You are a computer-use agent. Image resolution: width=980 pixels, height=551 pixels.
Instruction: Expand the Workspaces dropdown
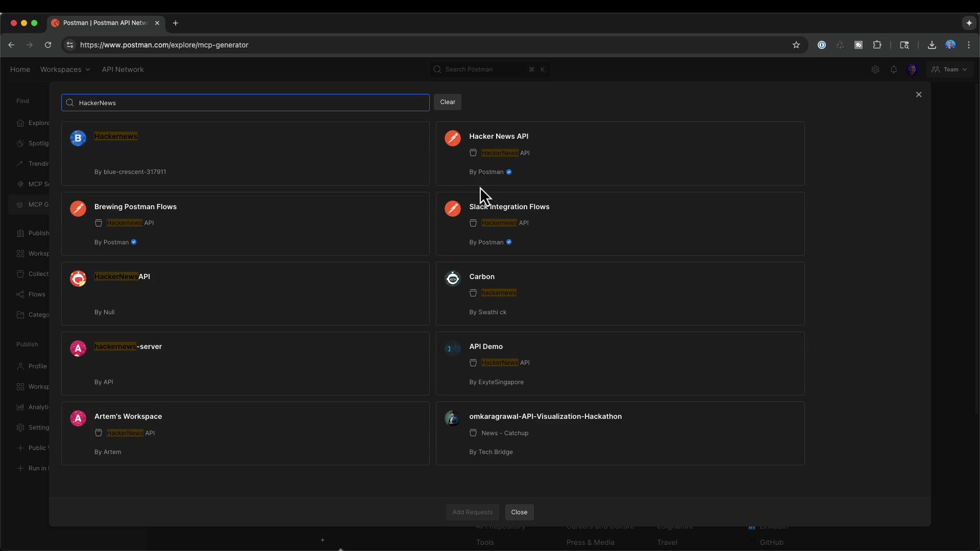pyautogui.click(x=65, y=69)
